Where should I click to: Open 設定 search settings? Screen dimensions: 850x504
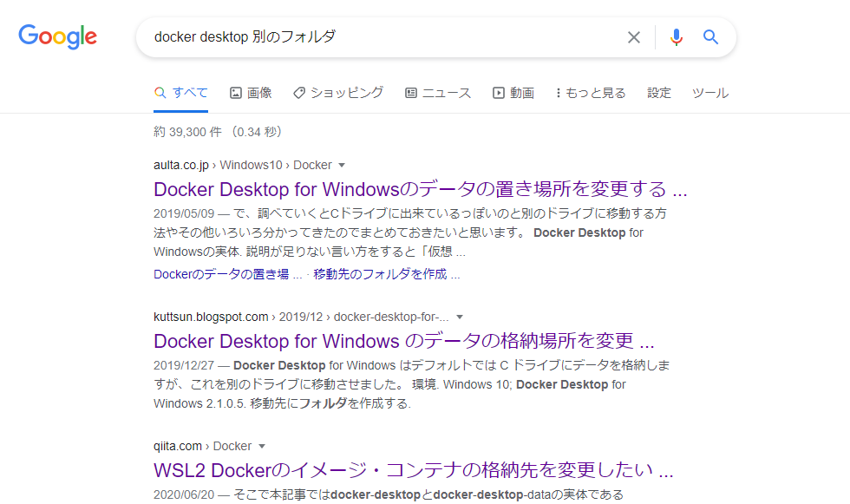click(x=659, y=93)
